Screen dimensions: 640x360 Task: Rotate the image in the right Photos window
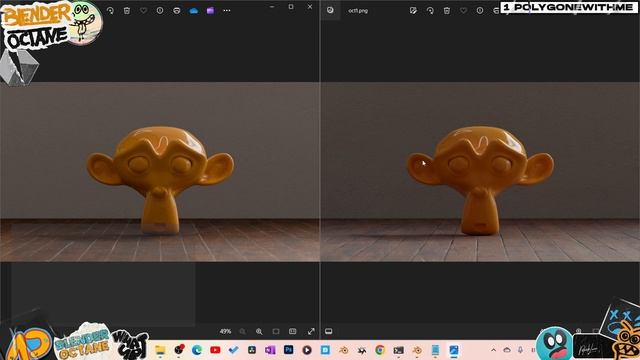click(430, 11)
